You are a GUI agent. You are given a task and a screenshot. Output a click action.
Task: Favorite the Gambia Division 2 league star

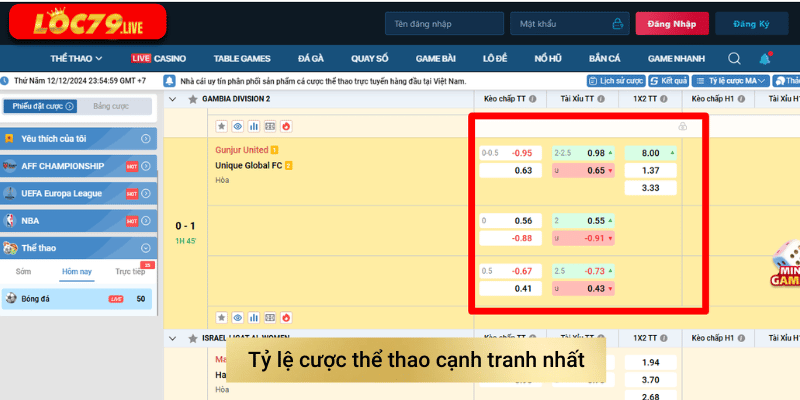(x=193, y=99)
